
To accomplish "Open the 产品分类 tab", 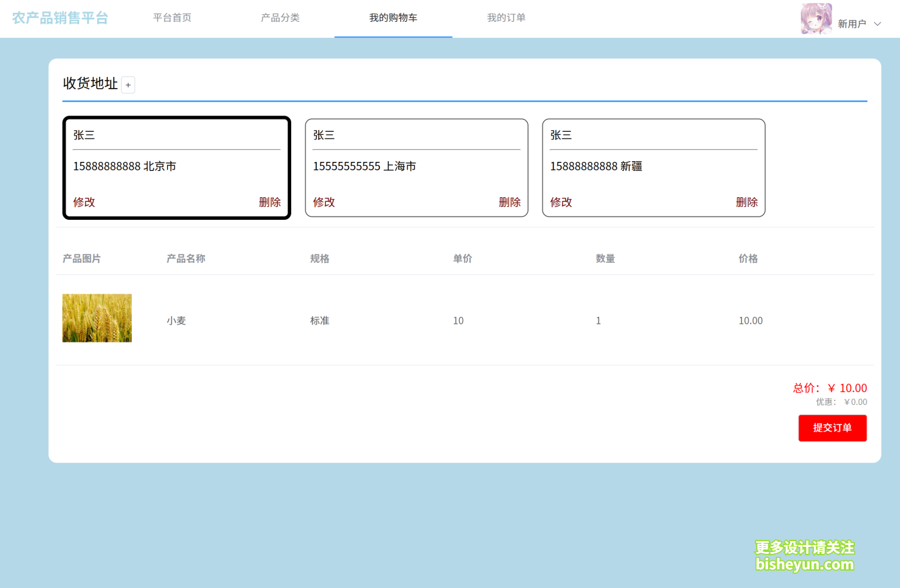I will point(280,18).
